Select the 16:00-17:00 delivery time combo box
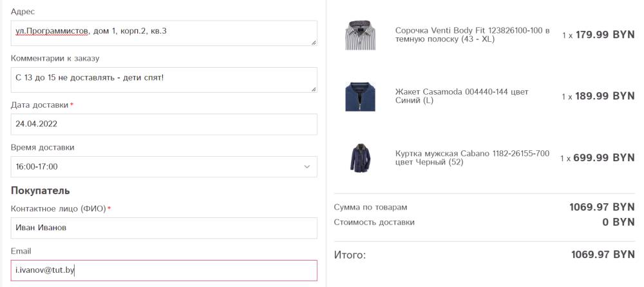 click(x=164, y=166)
